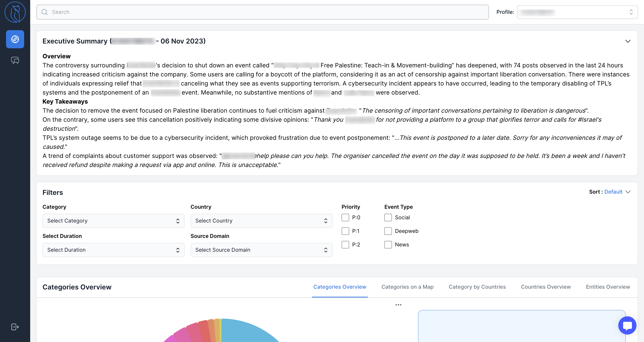Open the compass explore icon
The image size is (644, 342).
15,39
